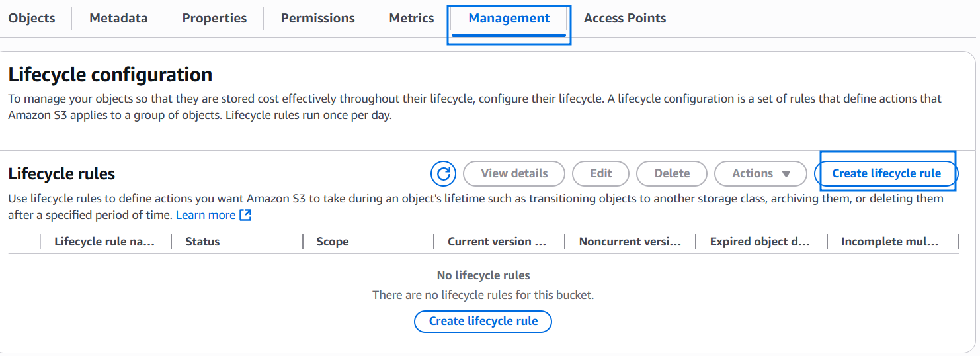The image size is (980, 356).
Task: Refresh the lifecycle rules list
Action: (444, 174)
